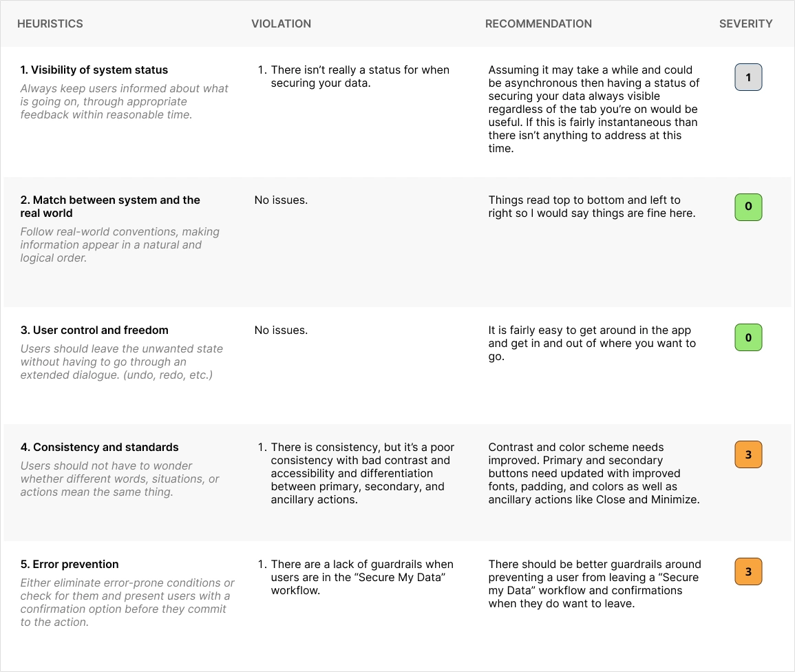
Task: Select the "2. Match between system and the real world" title
Action: tap(110, 207)
